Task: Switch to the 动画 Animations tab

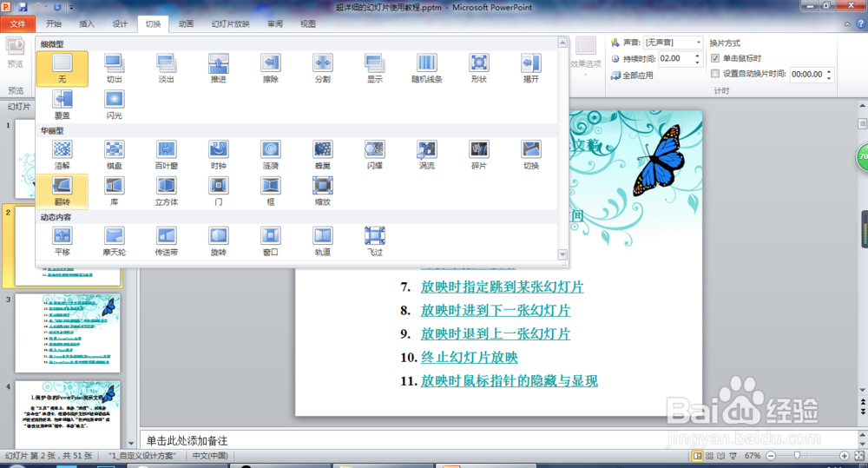Action: click(x=187, y=23)
